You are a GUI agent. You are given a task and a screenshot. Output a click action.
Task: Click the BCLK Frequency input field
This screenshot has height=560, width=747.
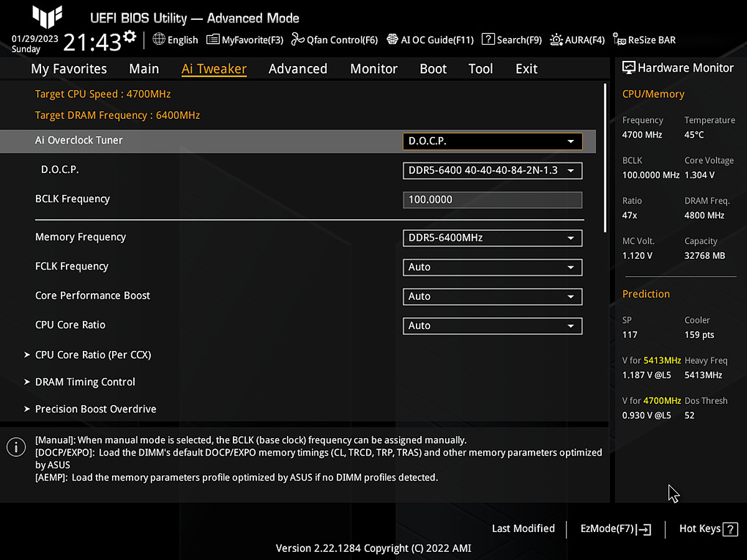(492, 200)
